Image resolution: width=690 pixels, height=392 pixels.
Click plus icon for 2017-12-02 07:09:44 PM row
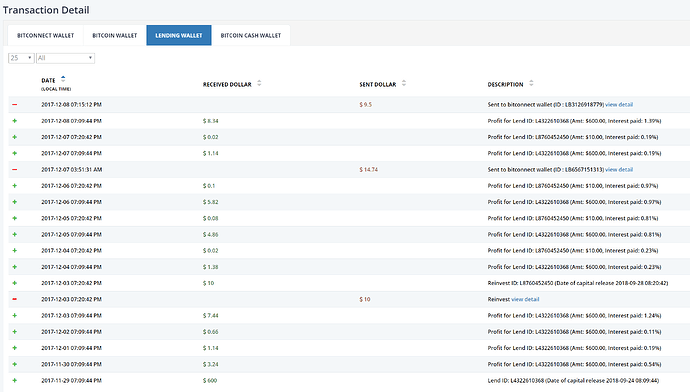tap(15, 332)
